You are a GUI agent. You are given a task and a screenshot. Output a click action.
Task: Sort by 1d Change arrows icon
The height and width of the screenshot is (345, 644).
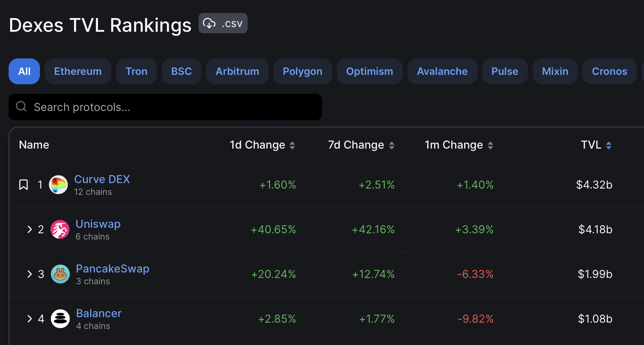pyautogui.click(x=292, y=145)
